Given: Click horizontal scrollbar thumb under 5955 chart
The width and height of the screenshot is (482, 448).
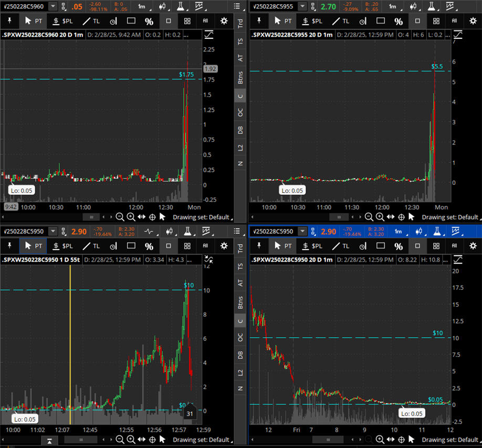Looking at the screenshot, I should 339,217.
